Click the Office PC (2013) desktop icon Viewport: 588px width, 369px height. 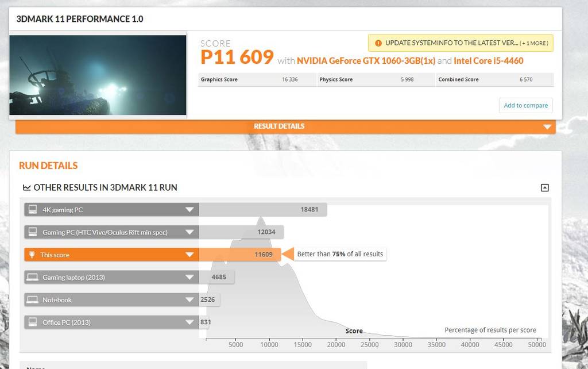(x=33, y=322)
